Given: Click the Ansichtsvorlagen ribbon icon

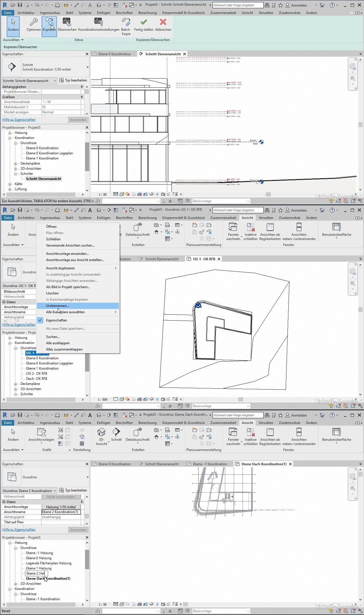Looking at the screenshot, I should 41,432.
